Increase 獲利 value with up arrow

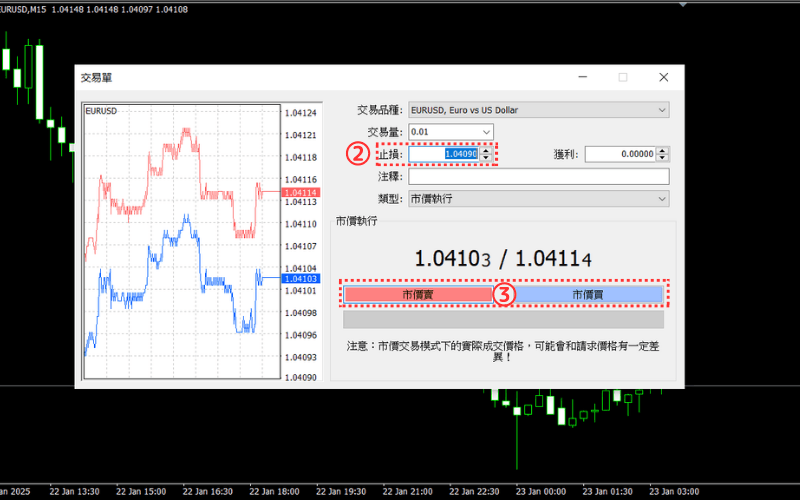pos(663,150)
